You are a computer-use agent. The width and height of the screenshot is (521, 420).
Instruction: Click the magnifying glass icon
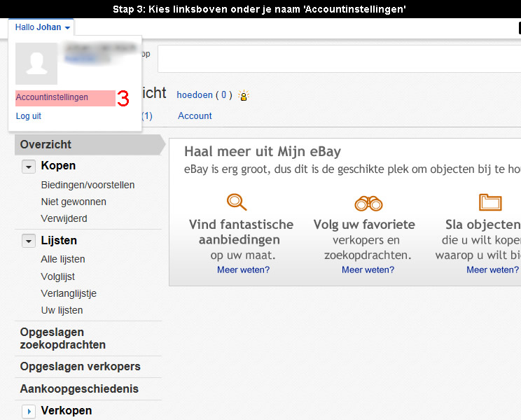pyautogui.click(x=237, y=202)
